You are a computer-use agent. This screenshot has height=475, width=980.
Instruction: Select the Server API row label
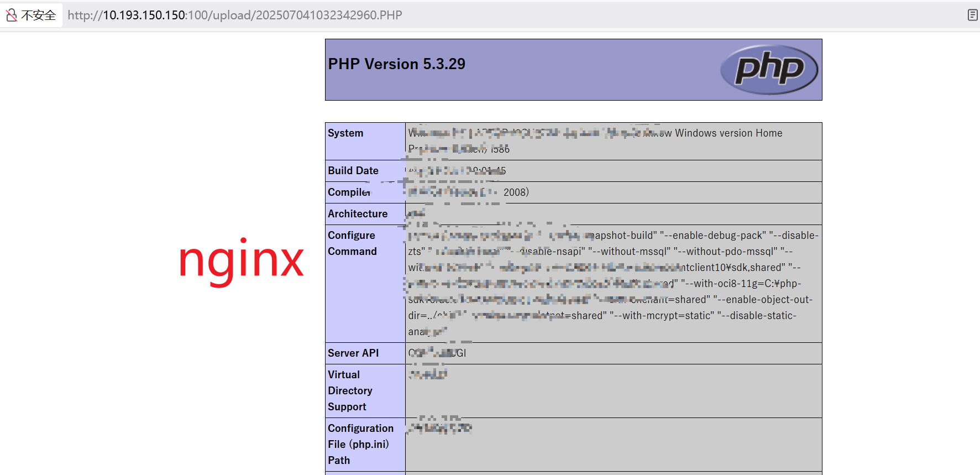pos(353,353)
